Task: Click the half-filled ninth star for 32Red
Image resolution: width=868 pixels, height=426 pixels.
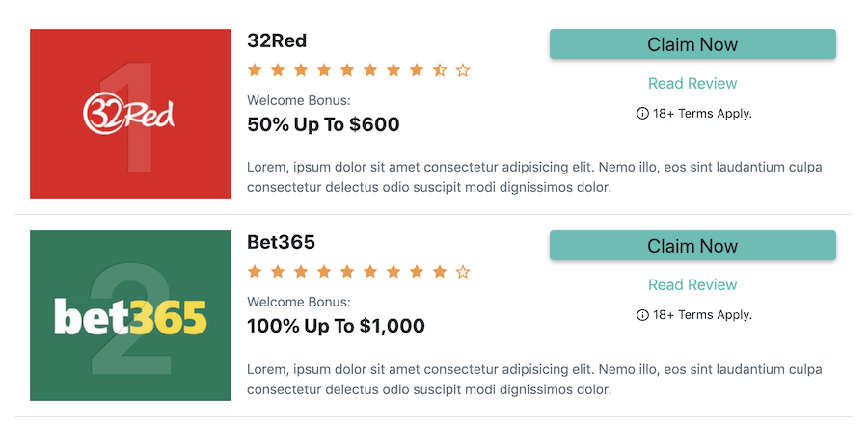Action: point(440,70)
